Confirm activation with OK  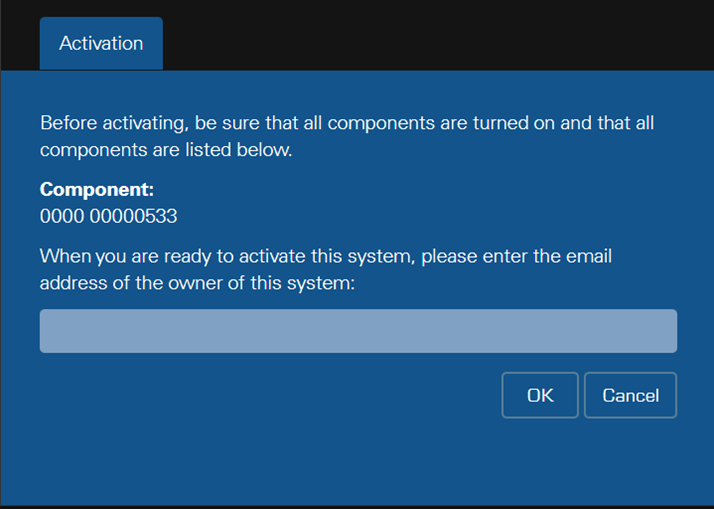point(540,395)
